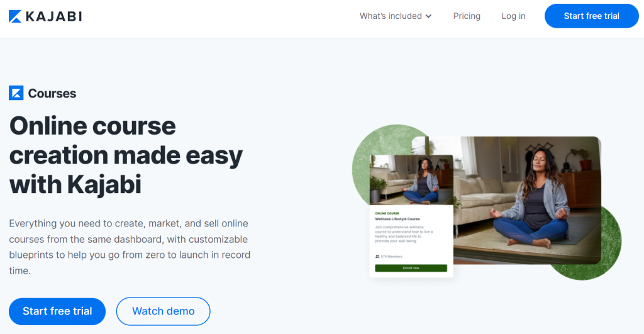Image resolution: width=644 pixels, height=334 pixels.
Task: Click the Kajabi logo in header
Action: coord(45,16)
